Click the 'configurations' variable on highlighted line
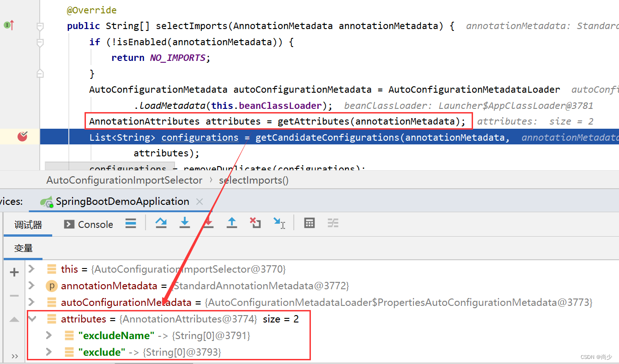This screenshot has width=619, height=364. [x=200, y=137]
